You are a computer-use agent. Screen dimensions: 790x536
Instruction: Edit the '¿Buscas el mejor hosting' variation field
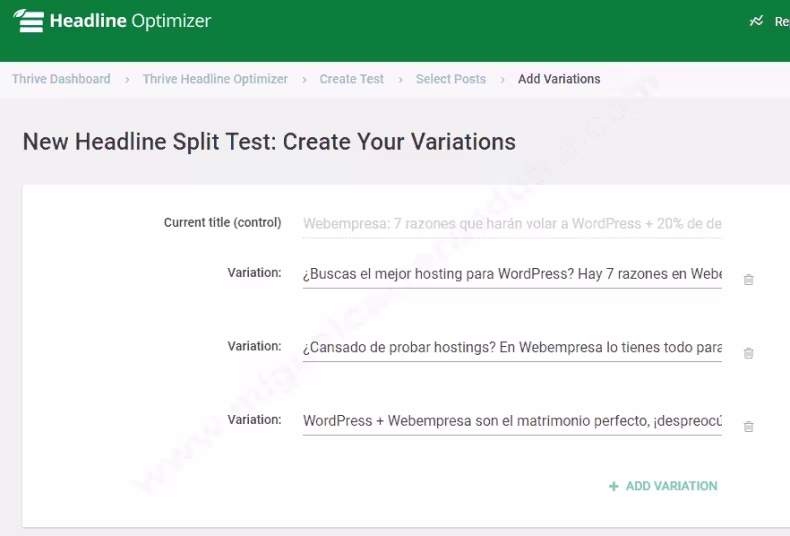click(512, 275)
